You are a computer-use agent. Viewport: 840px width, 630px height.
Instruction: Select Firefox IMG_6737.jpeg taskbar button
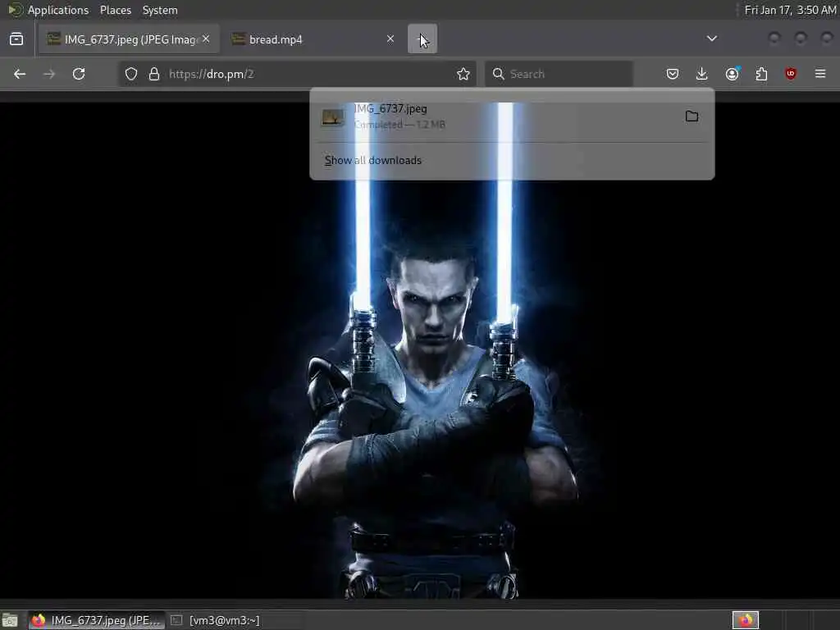pos(97,620)
